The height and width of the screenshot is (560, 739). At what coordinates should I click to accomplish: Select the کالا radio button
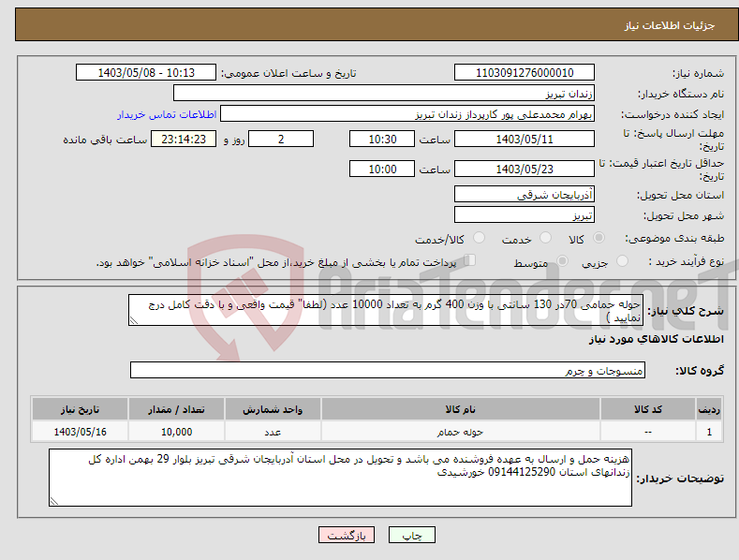tap(599, 238)
